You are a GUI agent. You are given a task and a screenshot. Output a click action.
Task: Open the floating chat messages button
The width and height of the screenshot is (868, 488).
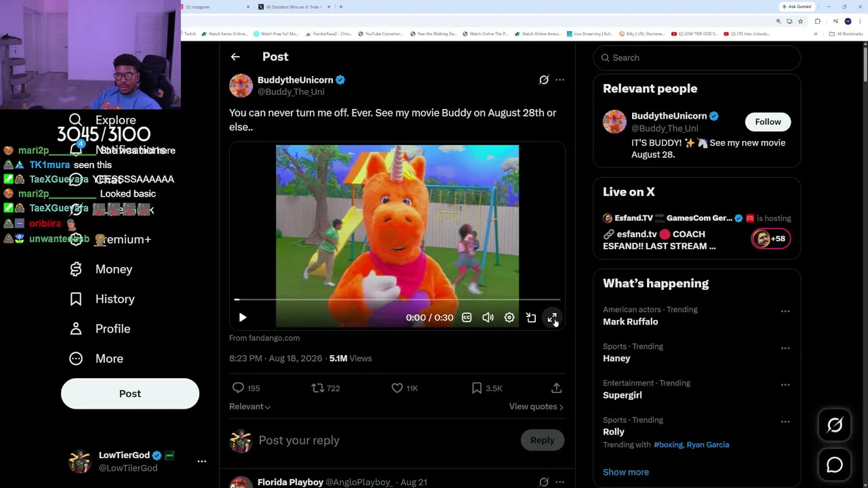[x=835, y=465]
